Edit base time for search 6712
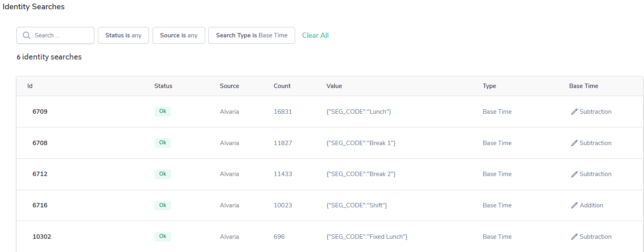 (574, 174)
